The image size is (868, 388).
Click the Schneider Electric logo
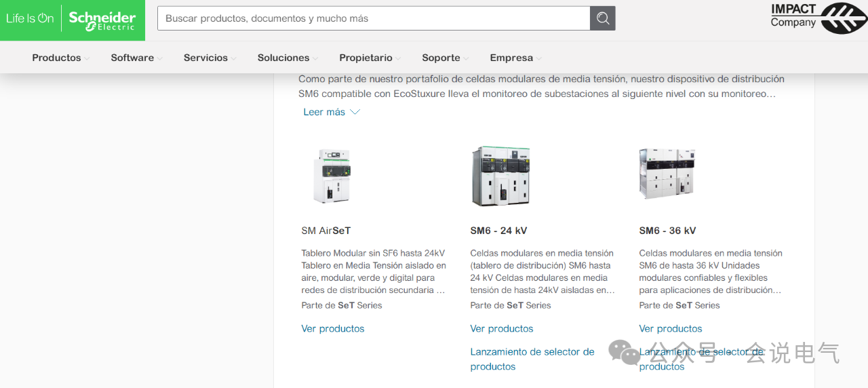click(x=102, y=20)
